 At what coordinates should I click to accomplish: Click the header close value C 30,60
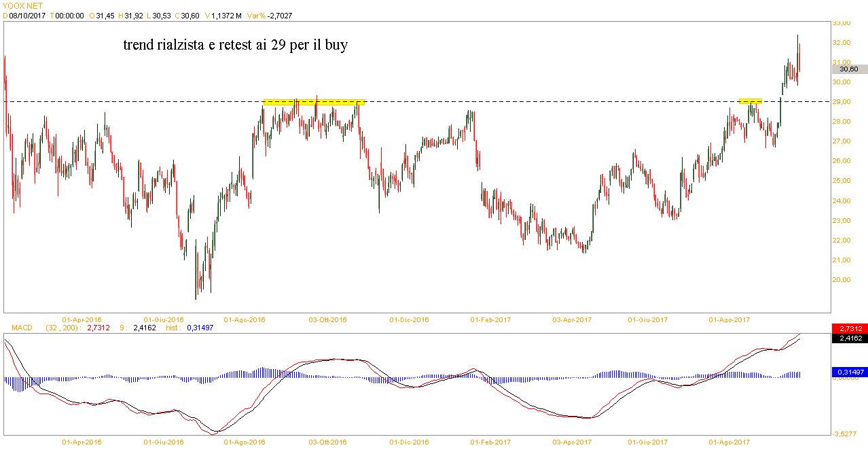(186, 15)
